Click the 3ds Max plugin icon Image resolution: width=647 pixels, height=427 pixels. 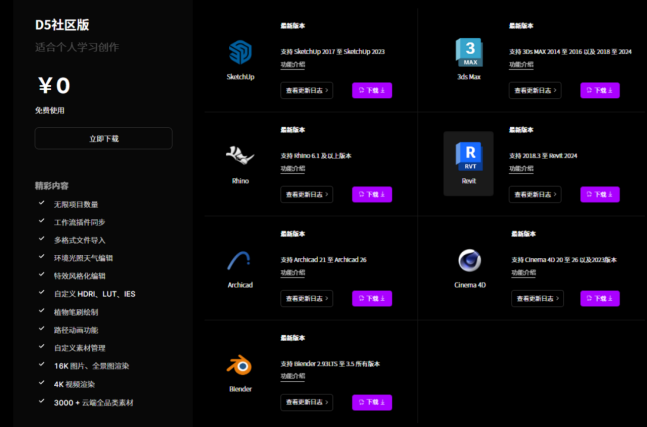[x=468, y=53]
